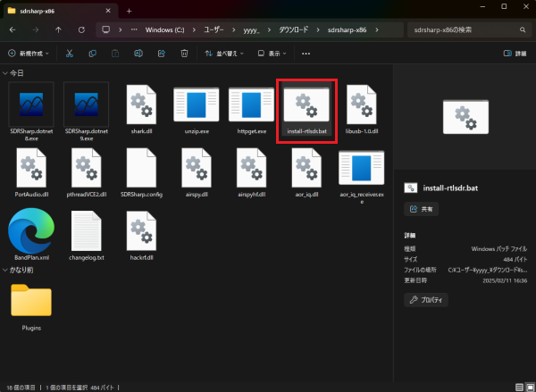Select libusb-1.0.dll file icon
Screen dimensions: 536x392
pyautogui.click(x=362, y=104)
